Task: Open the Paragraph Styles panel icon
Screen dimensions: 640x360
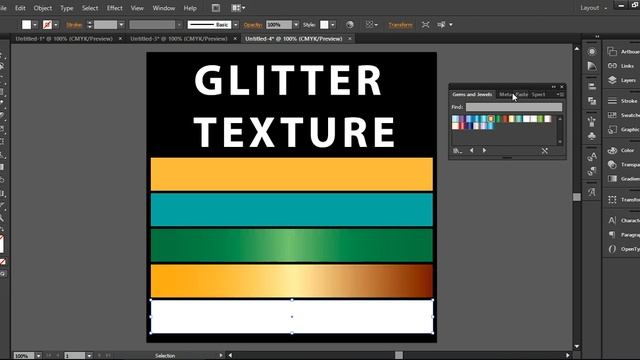Action: coord(592,171)
